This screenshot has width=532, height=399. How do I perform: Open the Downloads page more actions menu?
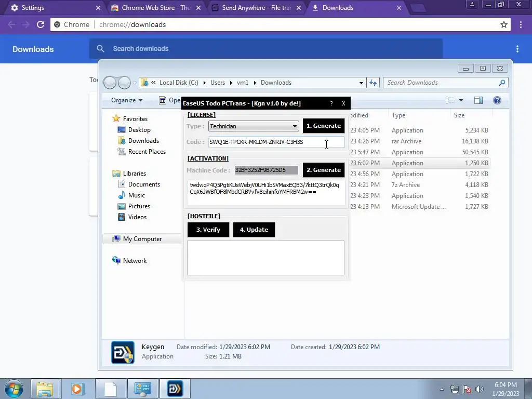pos(517,49)
